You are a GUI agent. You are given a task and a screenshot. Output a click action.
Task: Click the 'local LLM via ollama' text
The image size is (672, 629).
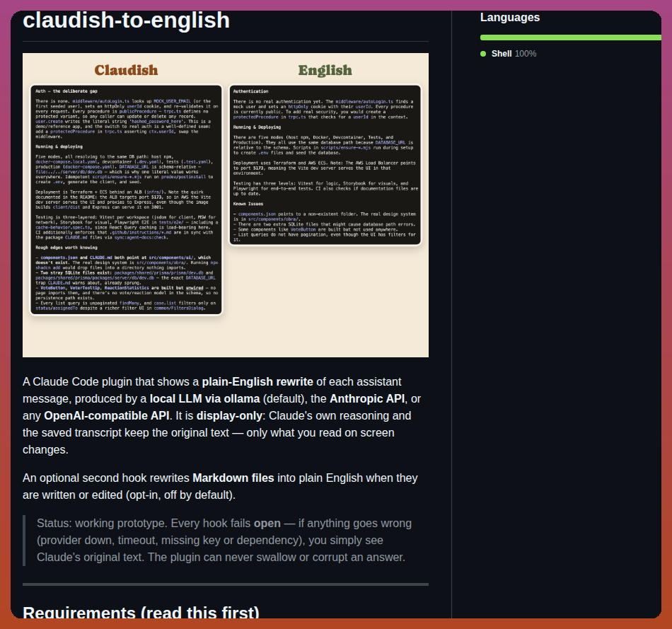pos(204,399)
